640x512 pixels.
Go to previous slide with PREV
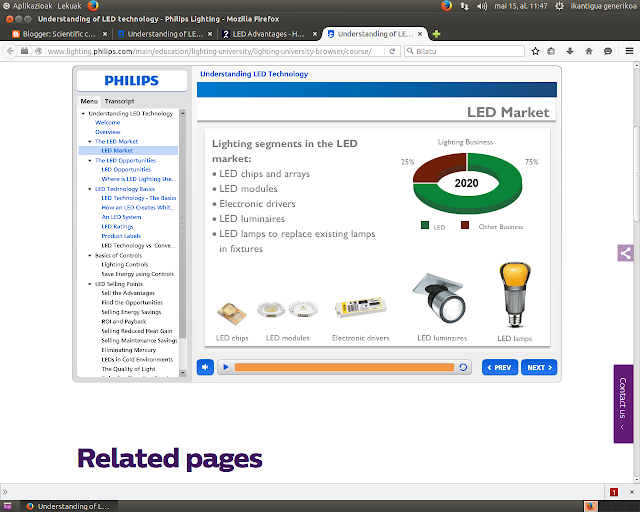tap(500, 367)
